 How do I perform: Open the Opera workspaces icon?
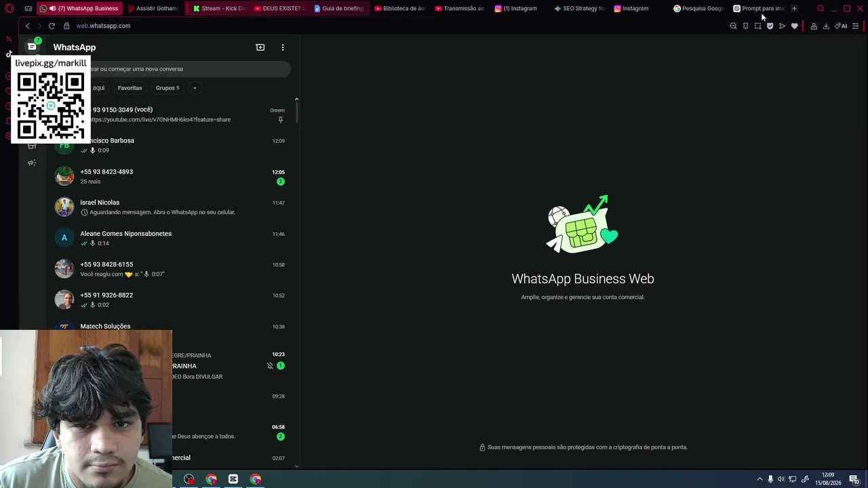[28, 9]
